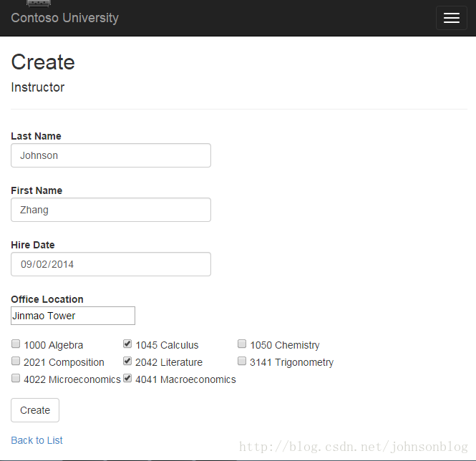This screenshot has width=476, height=461.
Task: Submit the form with the Create button
Action: tap(35, 410)
